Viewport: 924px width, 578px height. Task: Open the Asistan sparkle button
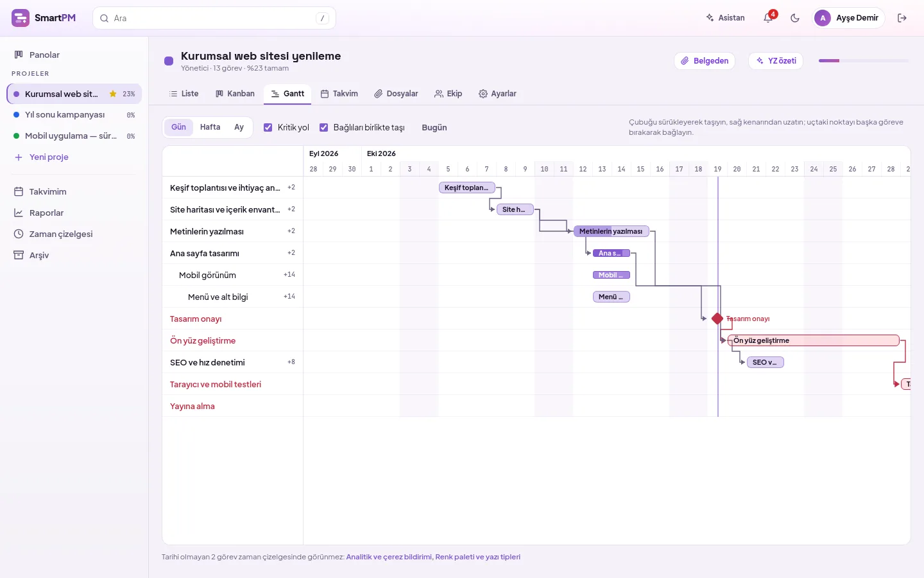[726, 18]
